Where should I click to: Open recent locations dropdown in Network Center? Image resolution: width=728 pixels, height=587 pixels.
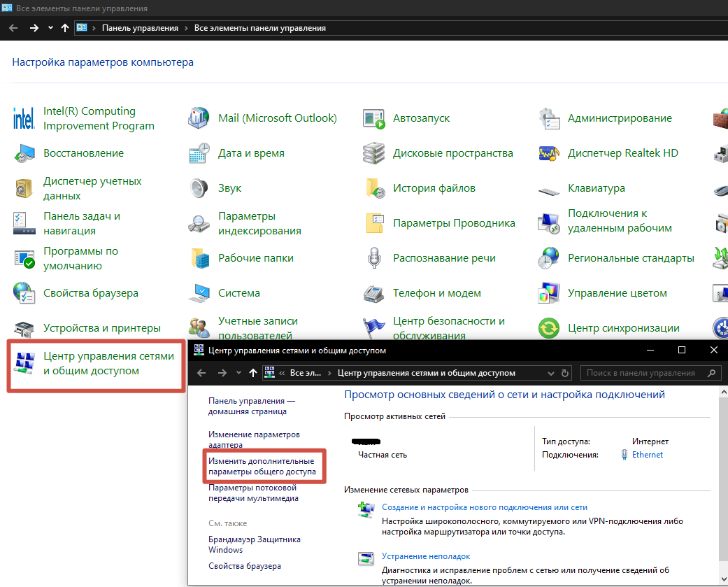(238, 373)
